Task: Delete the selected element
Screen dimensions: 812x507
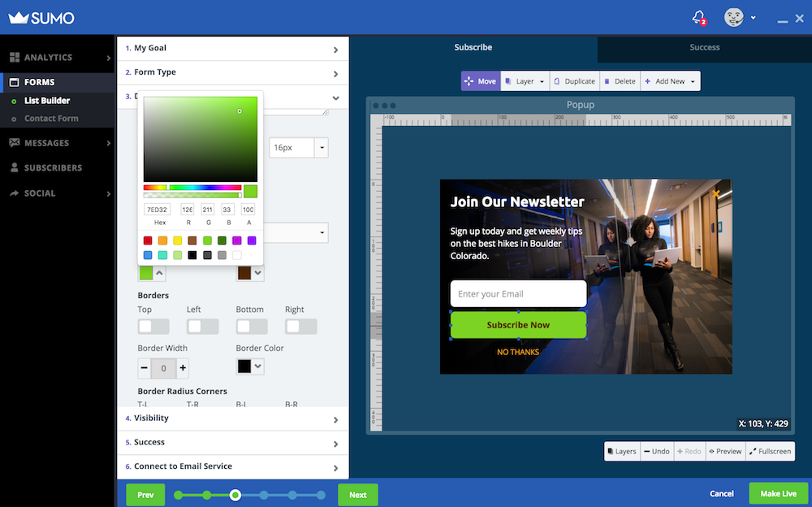Action: pyautogui.click(x=620, y=81)
